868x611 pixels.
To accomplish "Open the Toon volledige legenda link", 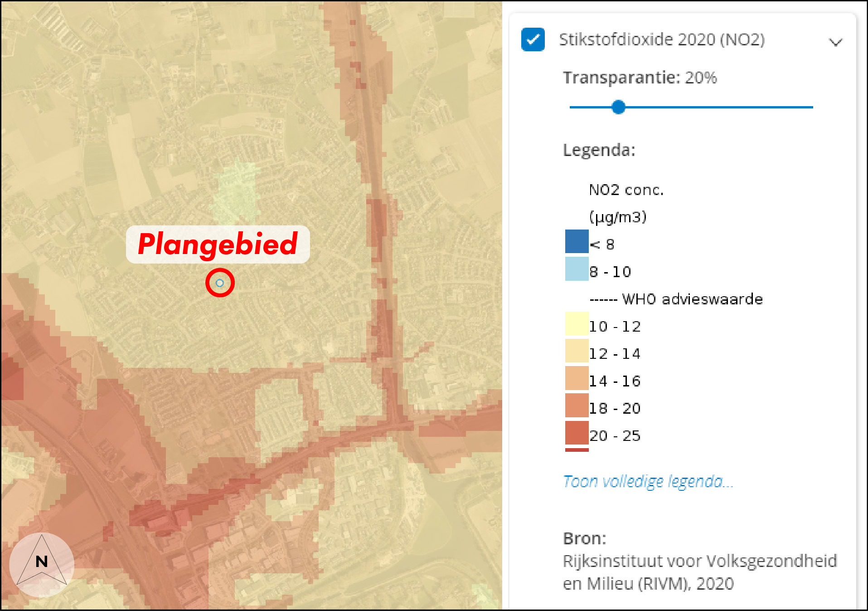I will pyautogui.click(x=648, y=481).
